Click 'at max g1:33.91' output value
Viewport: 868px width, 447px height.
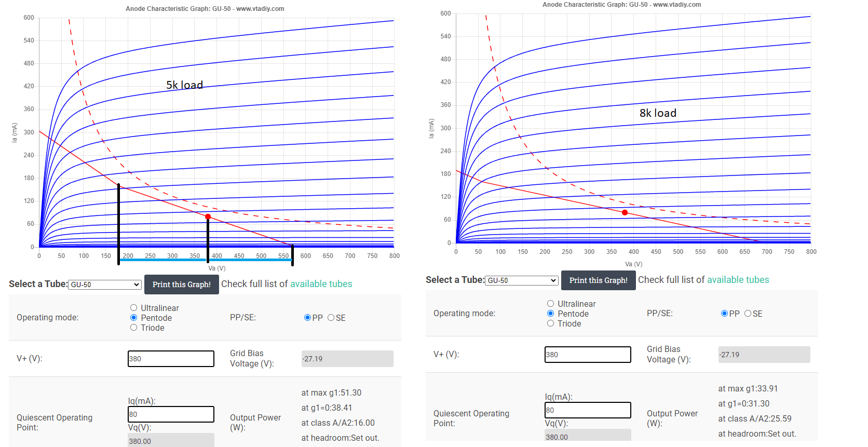click(x=748, y=389)
